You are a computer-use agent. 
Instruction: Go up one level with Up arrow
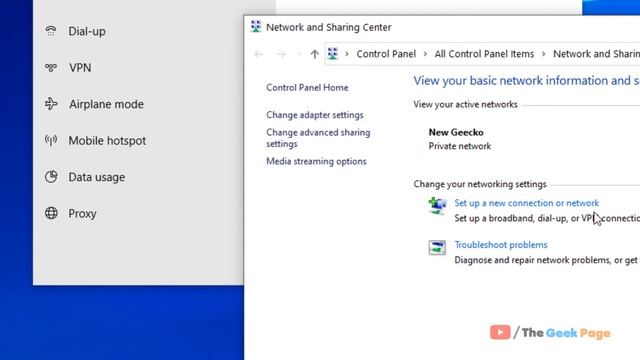[314, 54]
